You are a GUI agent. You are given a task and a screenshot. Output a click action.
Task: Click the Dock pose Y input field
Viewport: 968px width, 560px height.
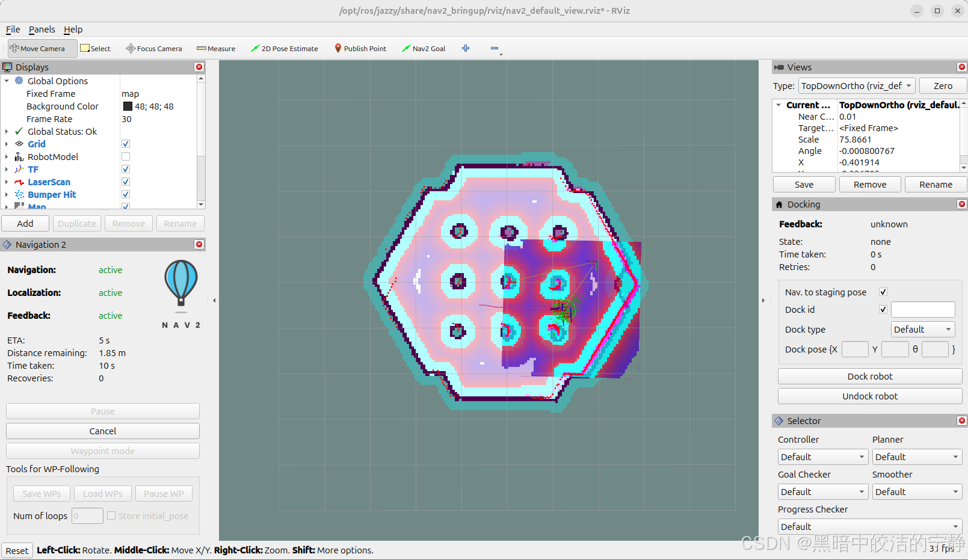tap(895, 349)
